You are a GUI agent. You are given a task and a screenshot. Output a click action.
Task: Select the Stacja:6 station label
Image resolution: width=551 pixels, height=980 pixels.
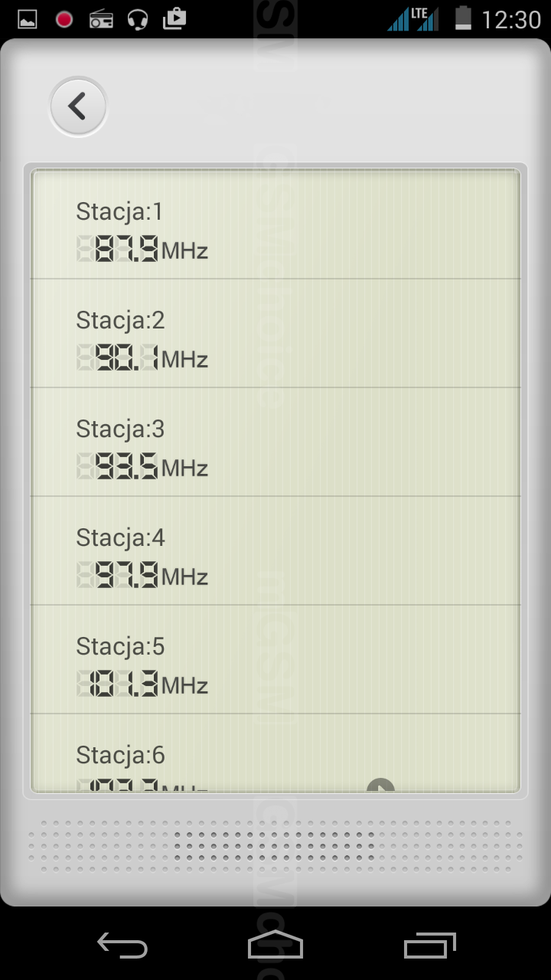point(121,756)
